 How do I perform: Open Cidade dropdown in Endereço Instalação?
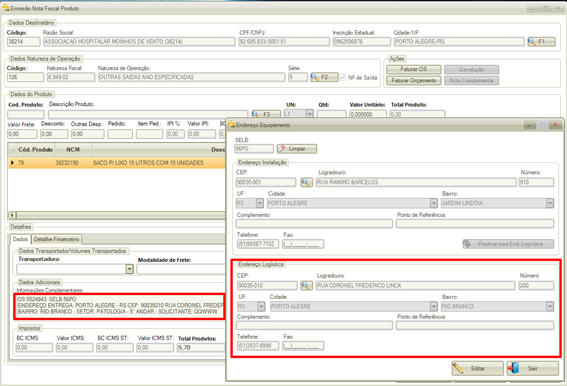pos(434,203)
